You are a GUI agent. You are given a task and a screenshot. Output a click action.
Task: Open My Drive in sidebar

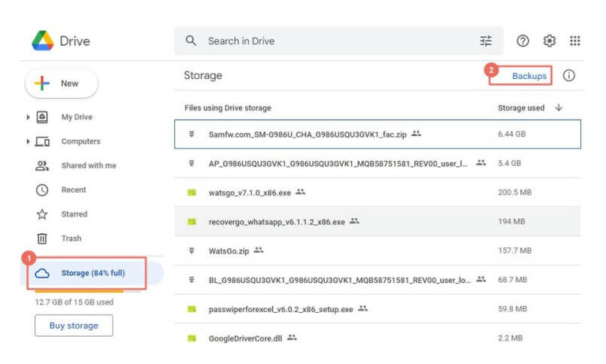pos(77,117)
